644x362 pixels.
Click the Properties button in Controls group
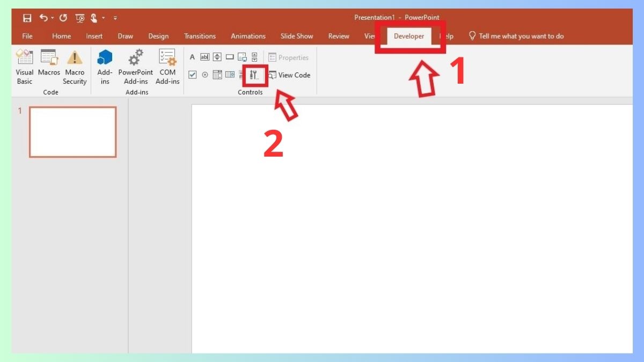coord(289,57)
